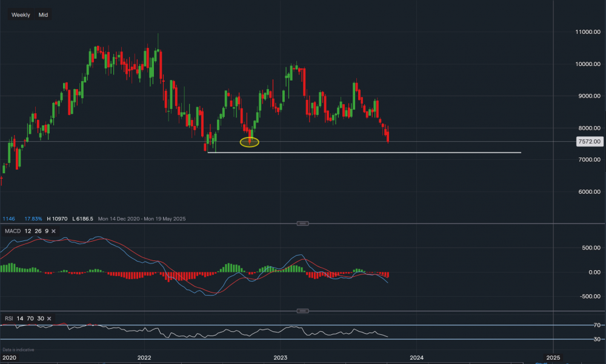Image resolution: width=606 pixels, height=364 pixels.
Task: Grab the resize handle above RSI panel
Action: pyautogui.click(x=302, y=311)
